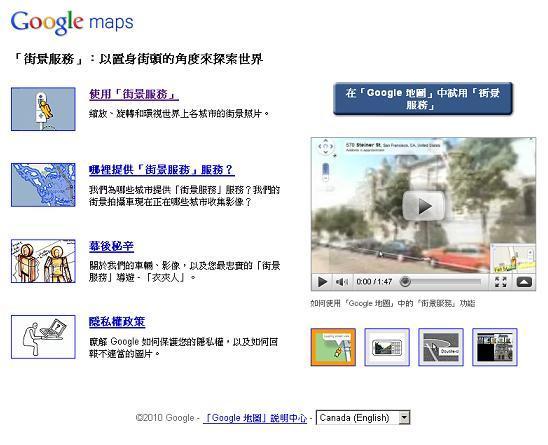
Task: Click the video progress slider knob
Action: point(405,281)
